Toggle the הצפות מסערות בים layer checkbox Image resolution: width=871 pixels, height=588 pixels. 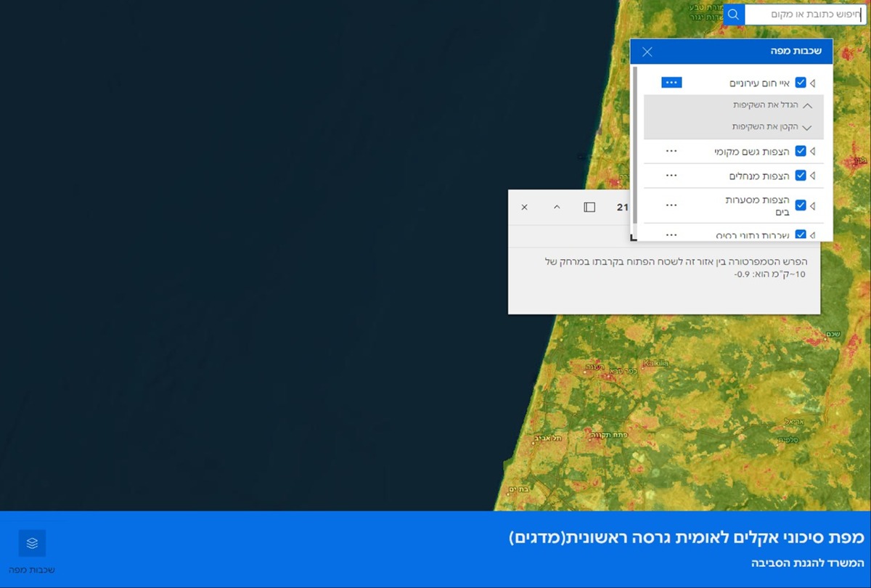pos(801,205)
